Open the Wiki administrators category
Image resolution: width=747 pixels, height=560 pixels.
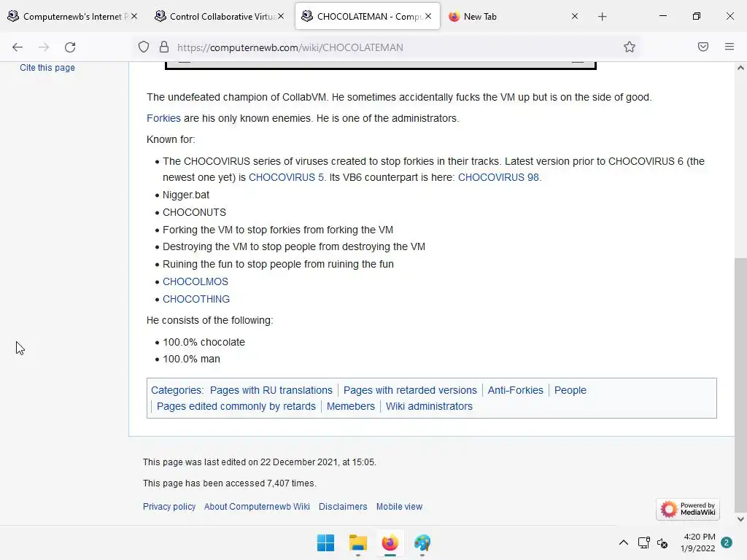click(429, 406)
